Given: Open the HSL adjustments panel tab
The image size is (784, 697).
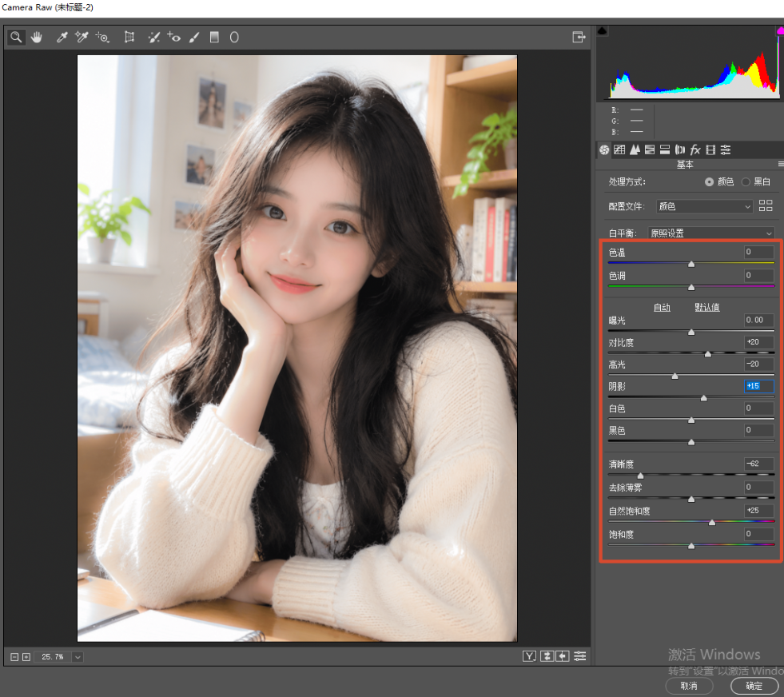Looking at the screenshot, I should [650, 149].
